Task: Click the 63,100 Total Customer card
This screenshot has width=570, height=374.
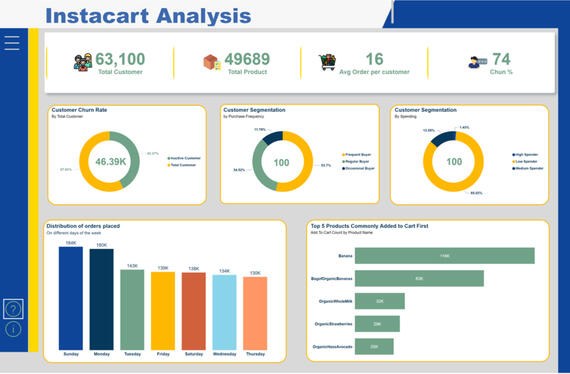Action: point(110,63)
